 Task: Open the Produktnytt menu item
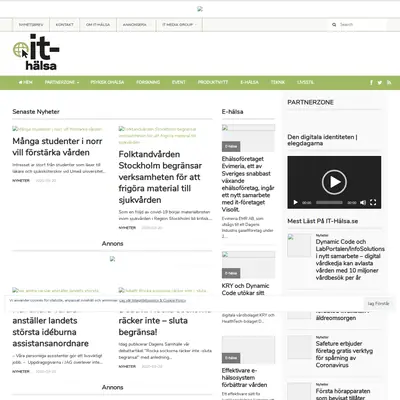coord(213,82)
